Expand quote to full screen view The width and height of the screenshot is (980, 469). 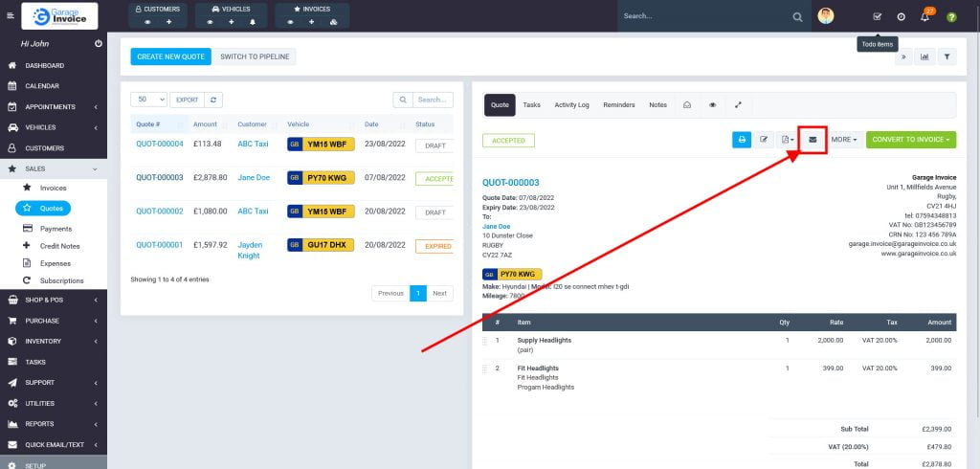738,105
